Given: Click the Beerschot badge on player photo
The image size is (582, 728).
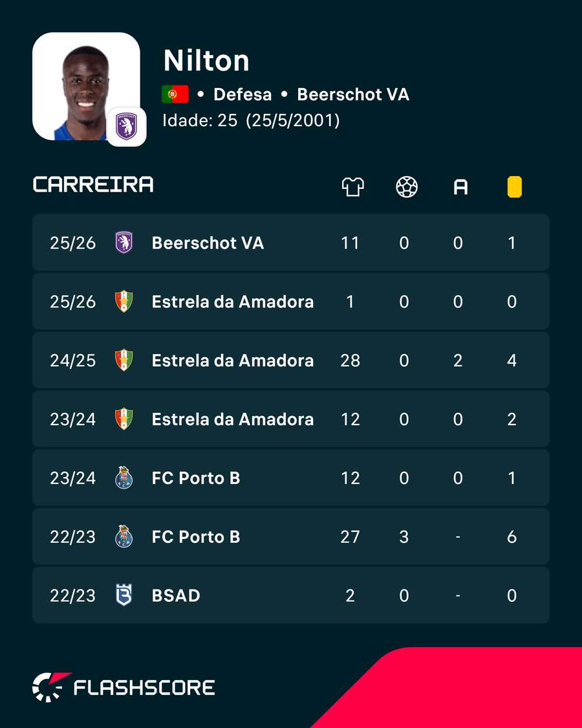Looking at the screenshot, I should (126, 127).
